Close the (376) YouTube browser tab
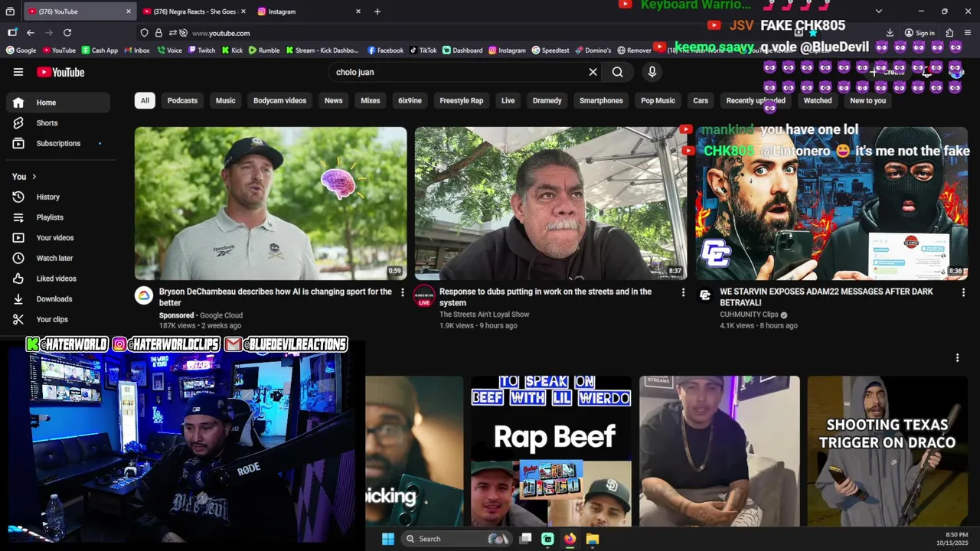This screenshot has height=551, width=980. 129,11
